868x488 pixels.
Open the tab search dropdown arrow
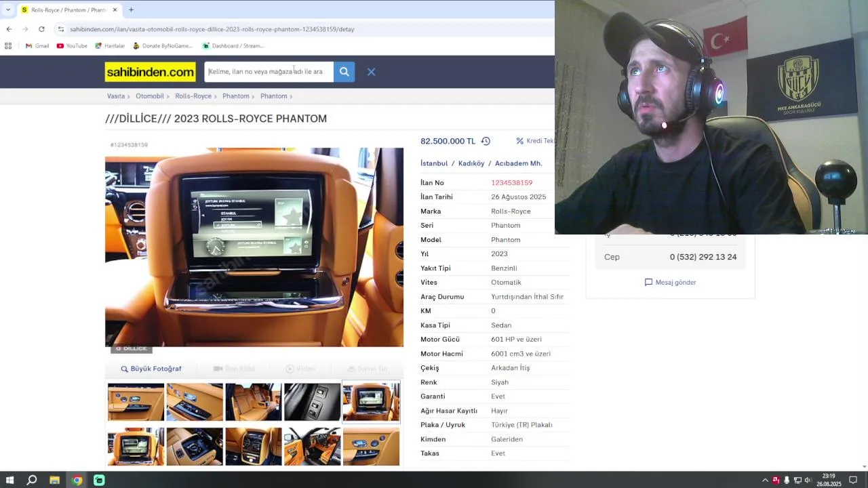[8, 10]
